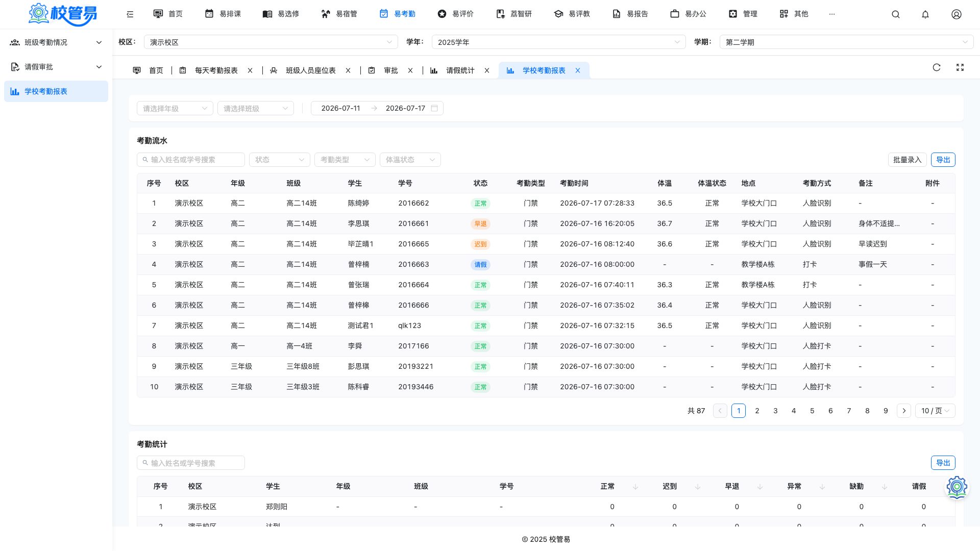The image size is (980, 551).
Task: Switch to the 首页 page tab
Action: 148,70
